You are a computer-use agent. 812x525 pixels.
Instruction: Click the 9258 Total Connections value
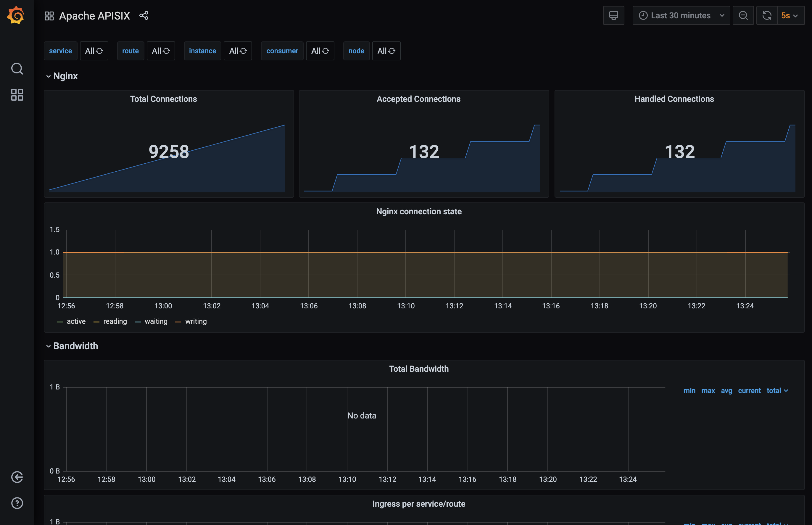[x=169, y=152]
